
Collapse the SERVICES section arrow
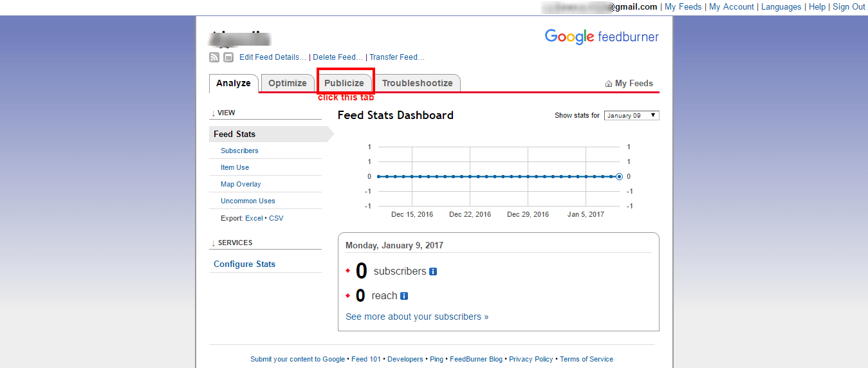(x=213, y=243)
